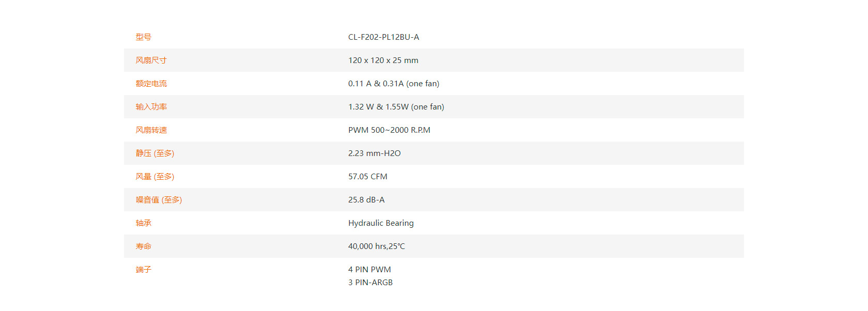Viewport: 868px width, 311px height.
Task: Click PWM 500~2000 R.P.M text
Action: click(389, 130)
